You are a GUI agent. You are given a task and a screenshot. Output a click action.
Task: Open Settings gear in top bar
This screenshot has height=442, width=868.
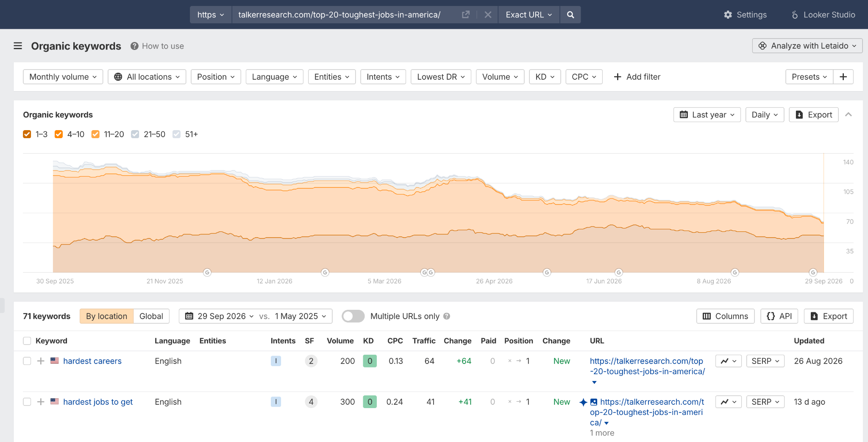(x=746, y=15)
